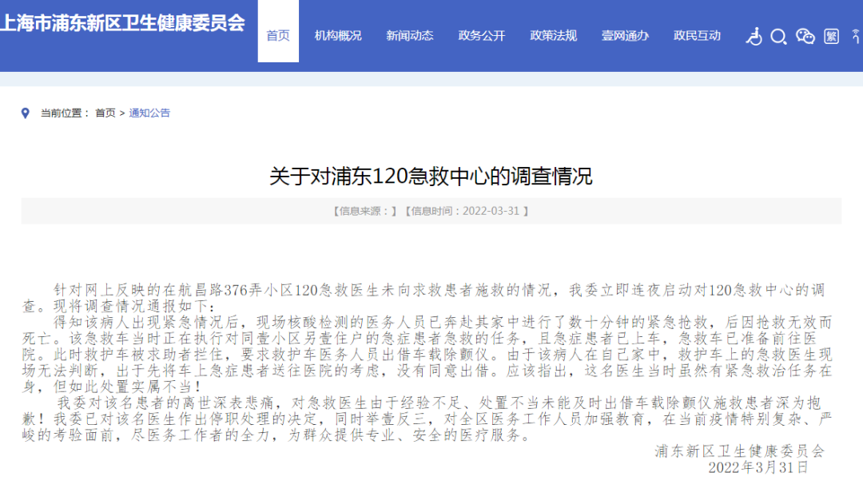863x504 pixels.
Task: Go to 新闻动态 in the navigation bar
Action: click(x=410, y=35)
